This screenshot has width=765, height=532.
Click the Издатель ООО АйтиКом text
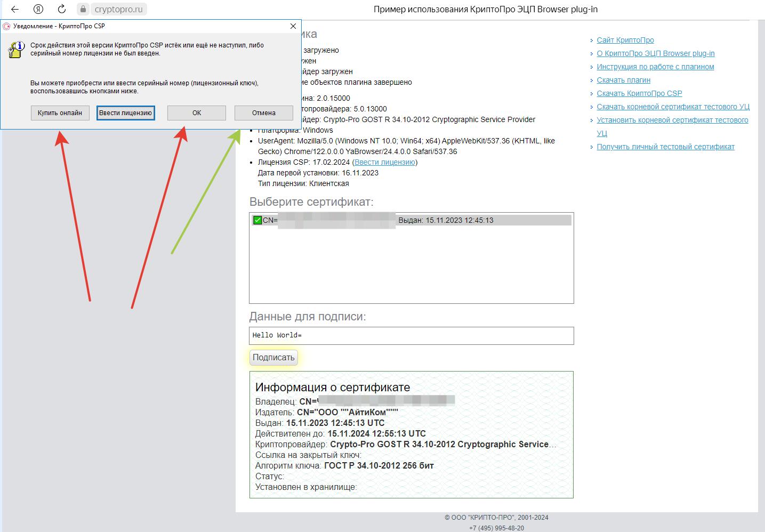point(327,412)
